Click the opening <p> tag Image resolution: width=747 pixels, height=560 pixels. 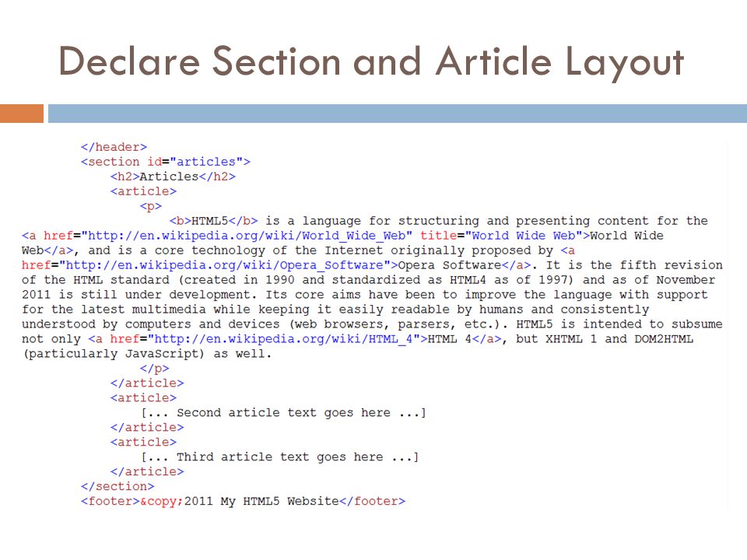pos(151,206)
